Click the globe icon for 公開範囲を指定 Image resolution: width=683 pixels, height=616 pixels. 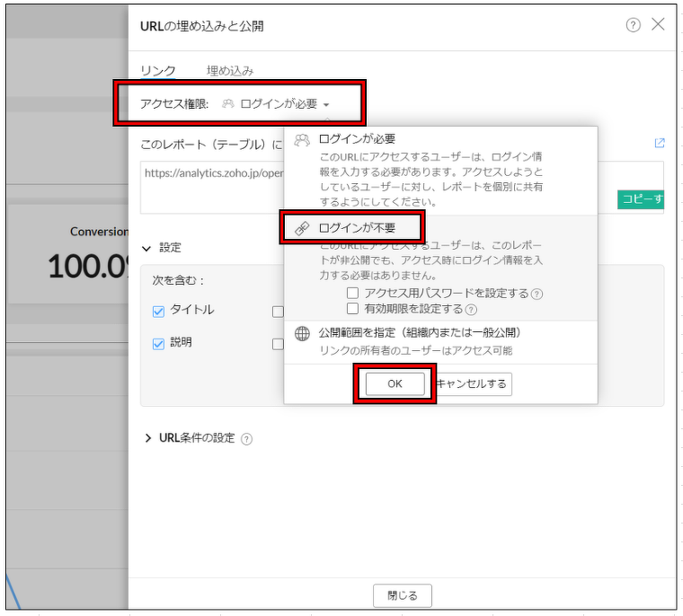(303, 333)
